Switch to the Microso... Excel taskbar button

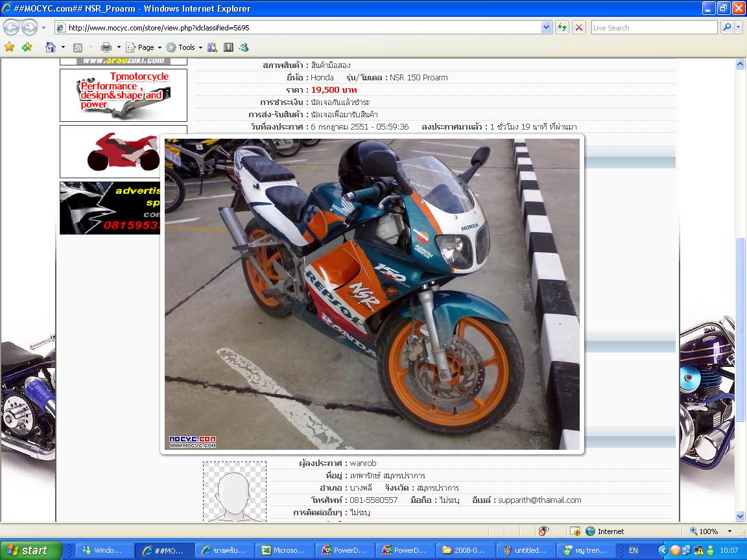[x=285, y=550]
